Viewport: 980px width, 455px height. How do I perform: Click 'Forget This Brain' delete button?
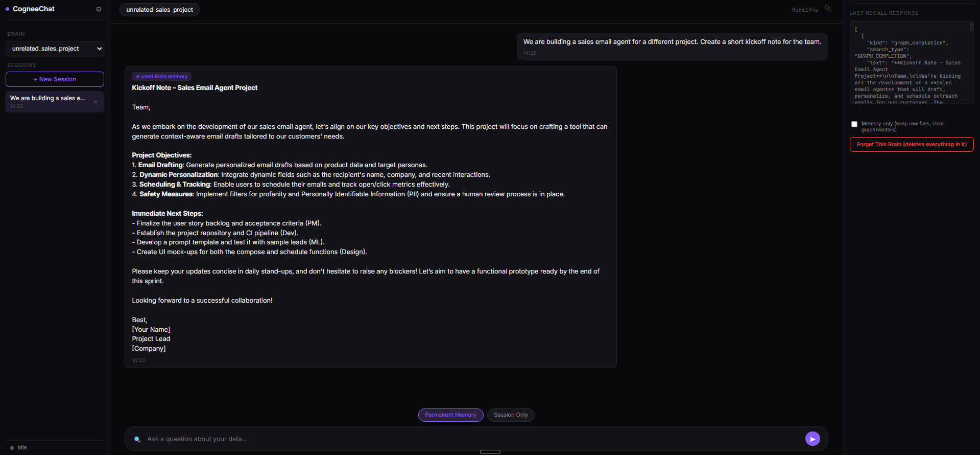[912, 145]
